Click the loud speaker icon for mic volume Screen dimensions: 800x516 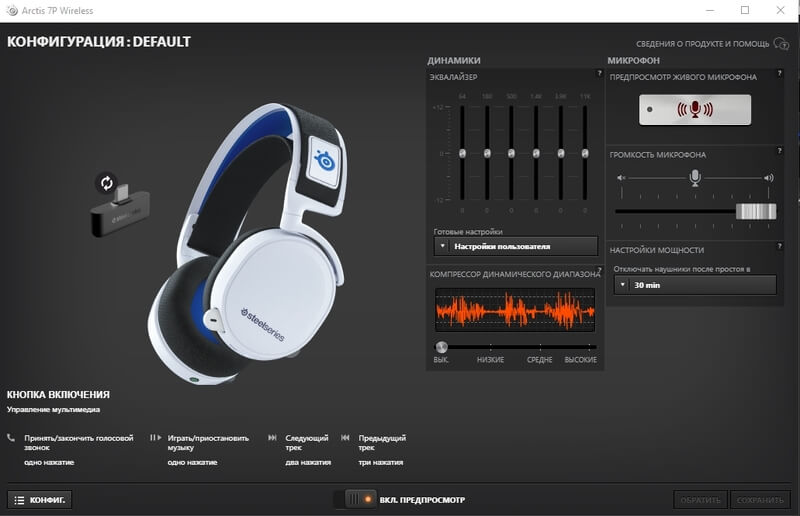click(768, 178)
